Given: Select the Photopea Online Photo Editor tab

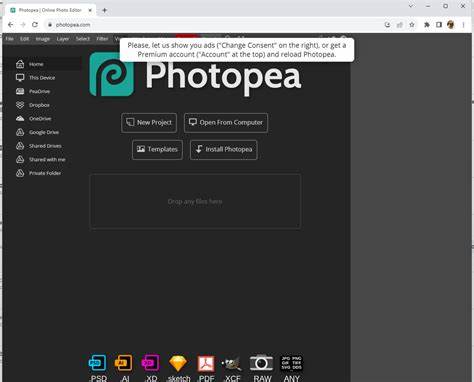Looking at the screenshot, I should point(50,10).
